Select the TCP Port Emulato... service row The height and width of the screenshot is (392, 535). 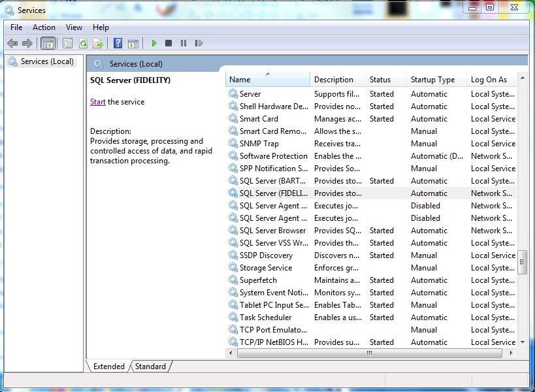[372, 329]
